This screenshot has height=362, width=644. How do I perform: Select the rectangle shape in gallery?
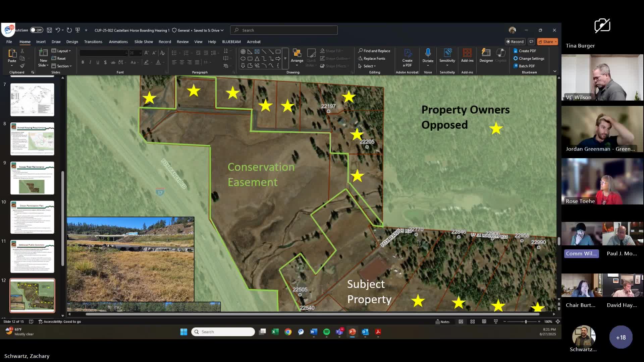pyautogui.click(x=278, y=52)
